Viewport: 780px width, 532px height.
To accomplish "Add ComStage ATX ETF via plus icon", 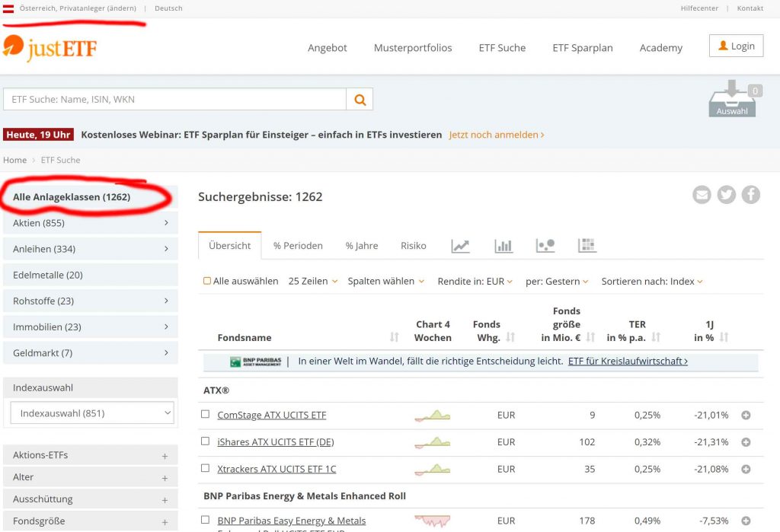I will click(746, 415).
